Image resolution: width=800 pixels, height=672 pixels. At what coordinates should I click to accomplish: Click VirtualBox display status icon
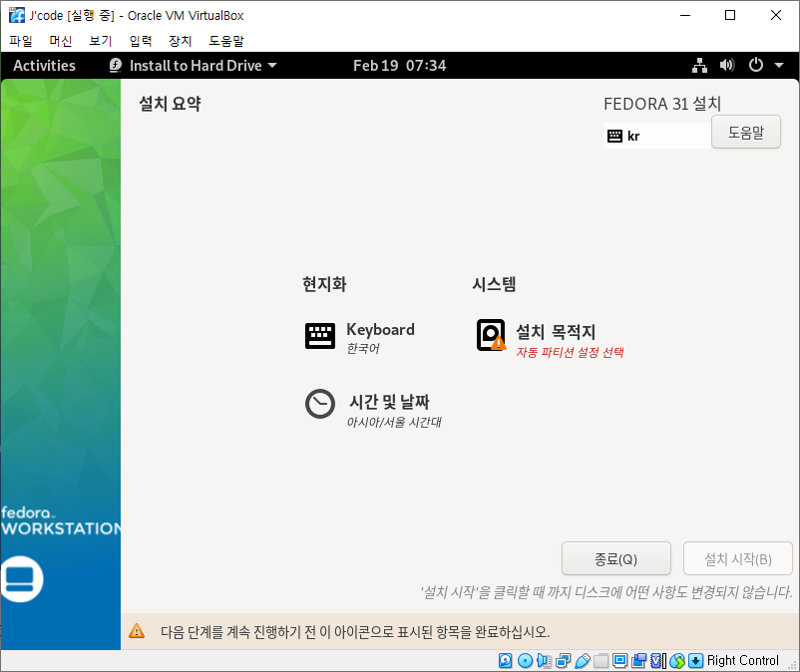pos(619,661)
